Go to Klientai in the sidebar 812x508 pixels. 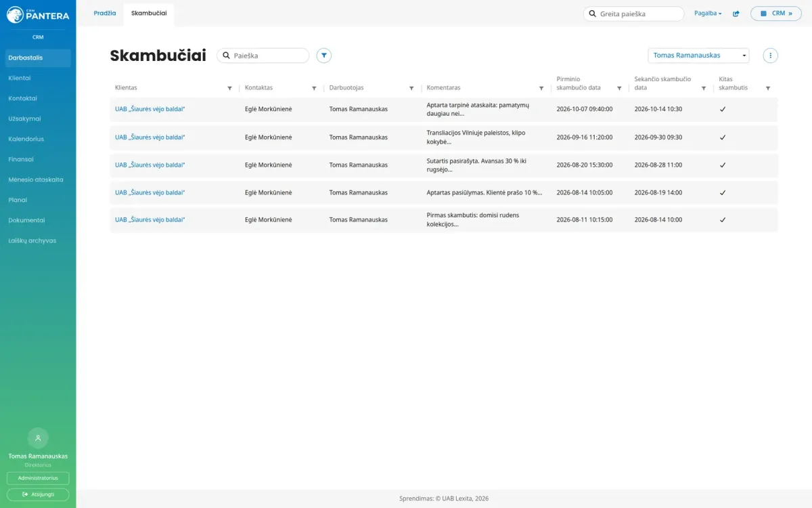[x=38, y=78]
